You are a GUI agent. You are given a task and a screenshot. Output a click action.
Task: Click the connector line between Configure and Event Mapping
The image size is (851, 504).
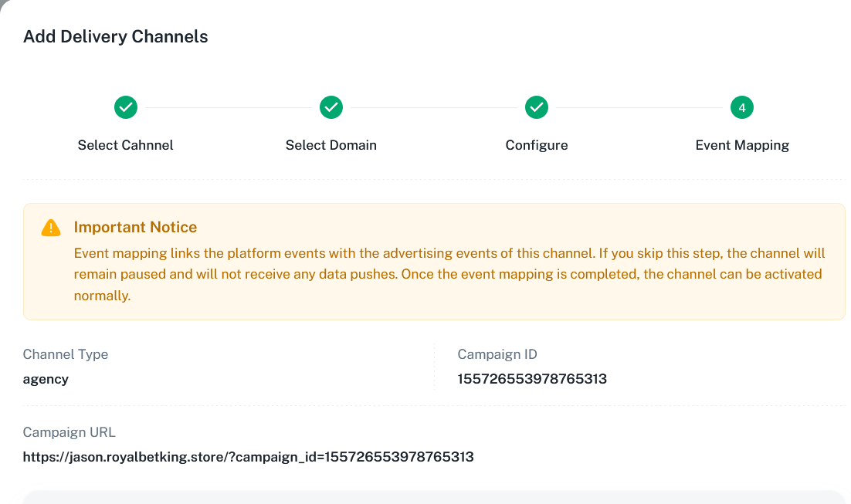[639, 108]
